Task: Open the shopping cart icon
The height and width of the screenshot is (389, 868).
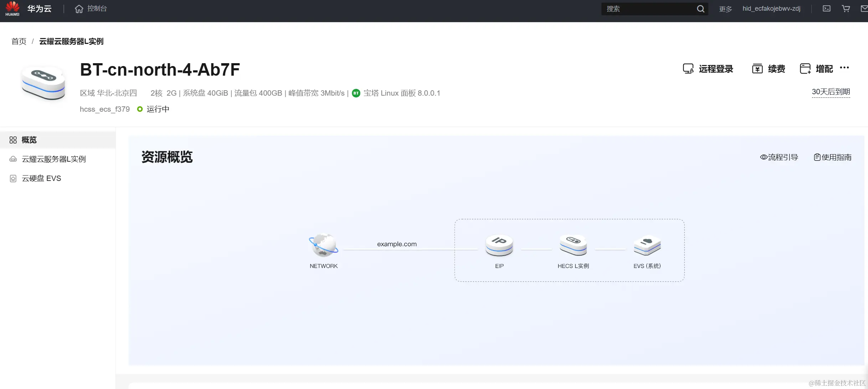Action: tap(846, 9)
